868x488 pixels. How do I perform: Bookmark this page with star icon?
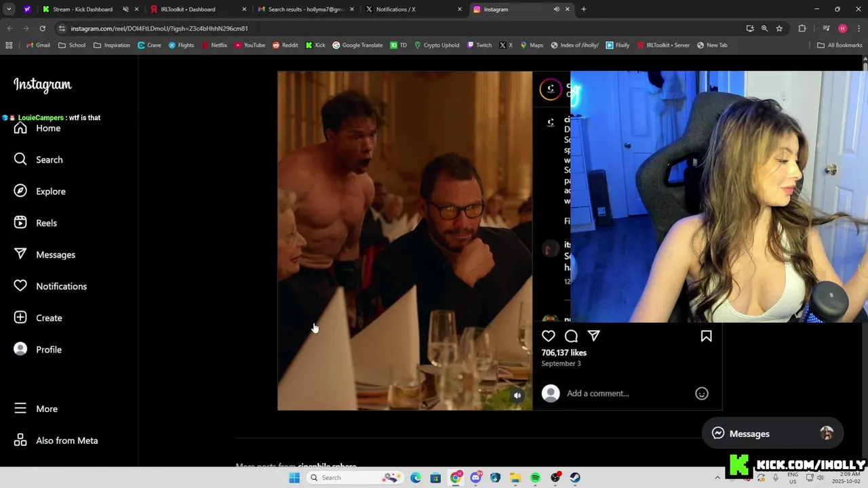[779, 28]
